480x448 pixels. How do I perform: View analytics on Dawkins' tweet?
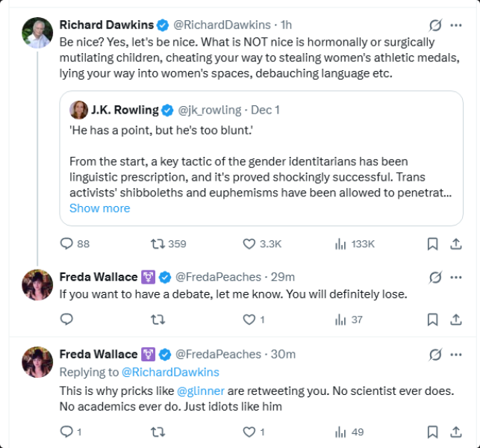[341, 243]
